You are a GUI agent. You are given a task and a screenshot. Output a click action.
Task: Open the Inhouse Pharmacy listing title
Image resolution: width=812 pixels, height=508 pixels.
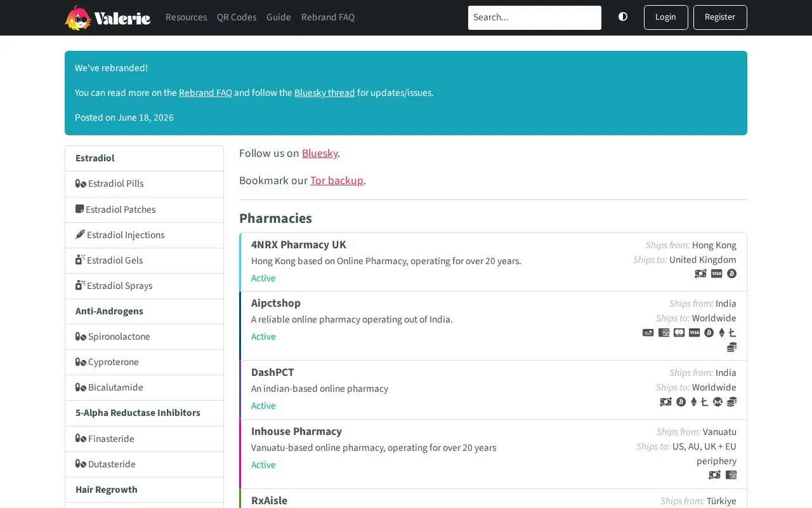pos(296,431)
